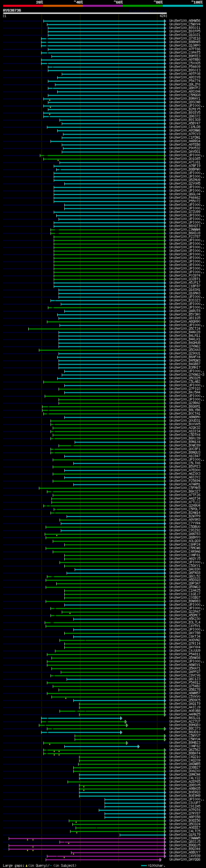Select hit label UniRef100_C0NF62

185,746
